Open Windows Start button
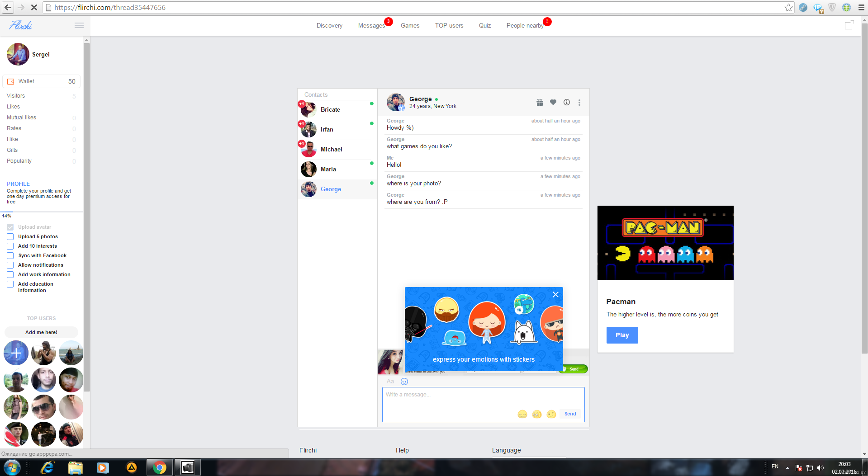 click(x=12, y=467)
